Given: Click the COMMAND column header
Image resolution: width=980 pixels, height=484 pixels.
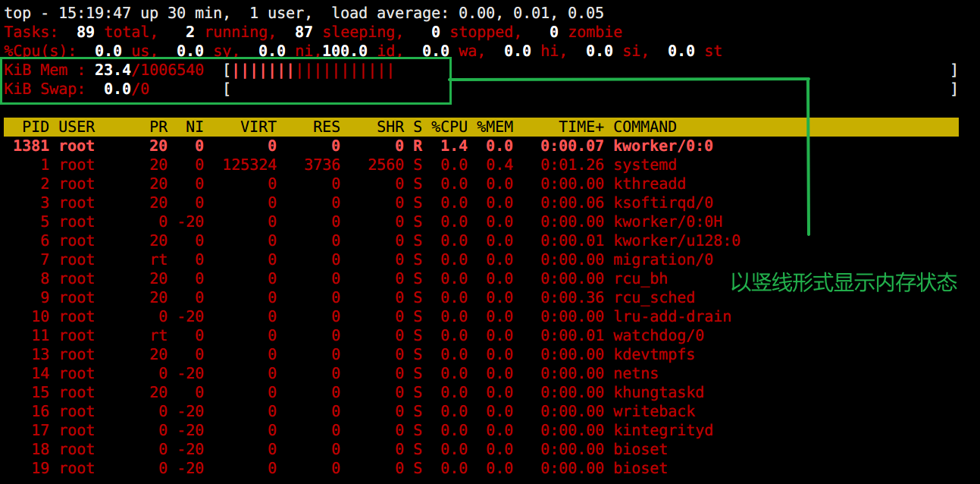Looking at the screenshot, I should (645, 127).
